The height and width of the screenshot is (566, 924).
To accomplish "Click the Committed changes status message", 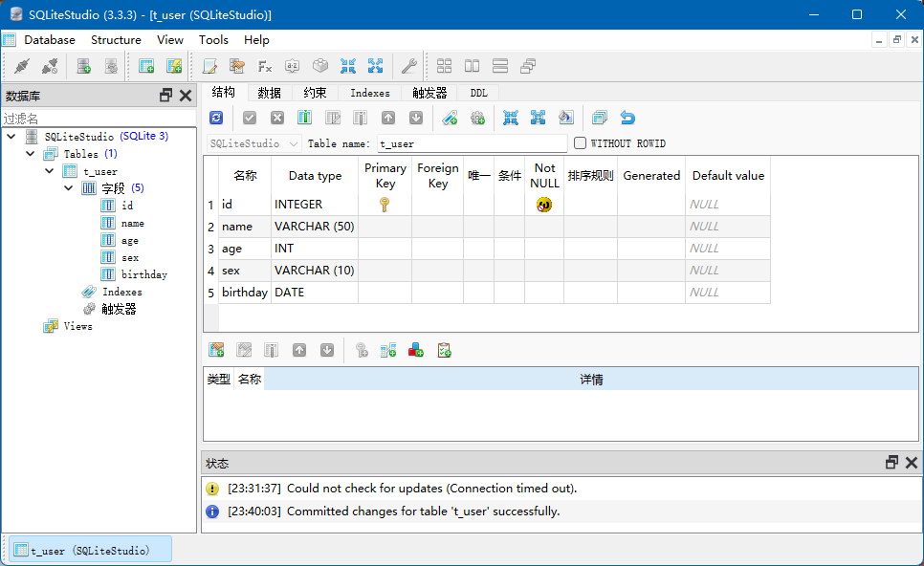I will coord(423,512).
